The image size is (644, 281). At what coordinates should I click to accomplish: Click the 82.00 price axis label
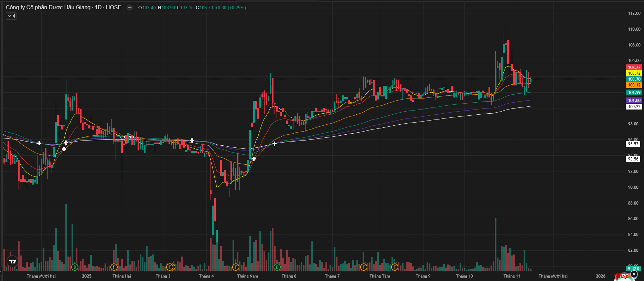pos(633,250)
